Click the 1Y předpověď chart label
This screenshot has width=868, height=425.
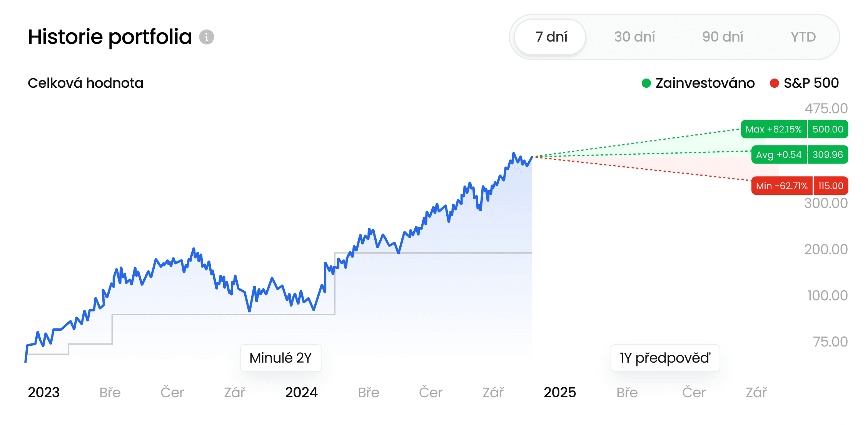tap(665, 358)
